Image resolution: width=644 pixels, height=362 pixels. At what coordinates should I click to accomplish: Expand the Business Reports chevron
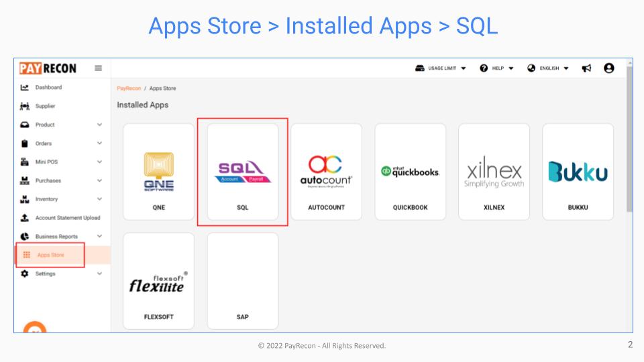(99, 237)
